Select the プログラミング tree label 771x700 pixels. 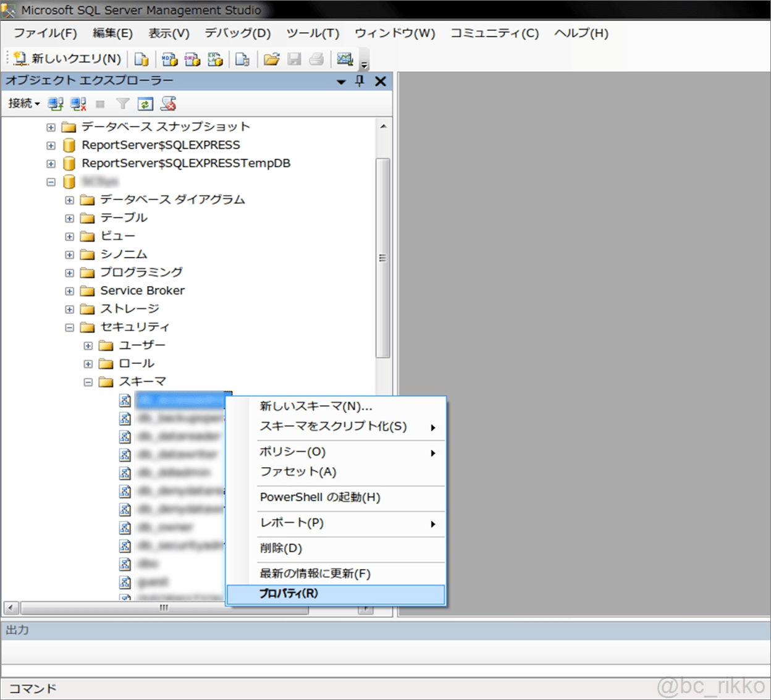pos(141,272)
